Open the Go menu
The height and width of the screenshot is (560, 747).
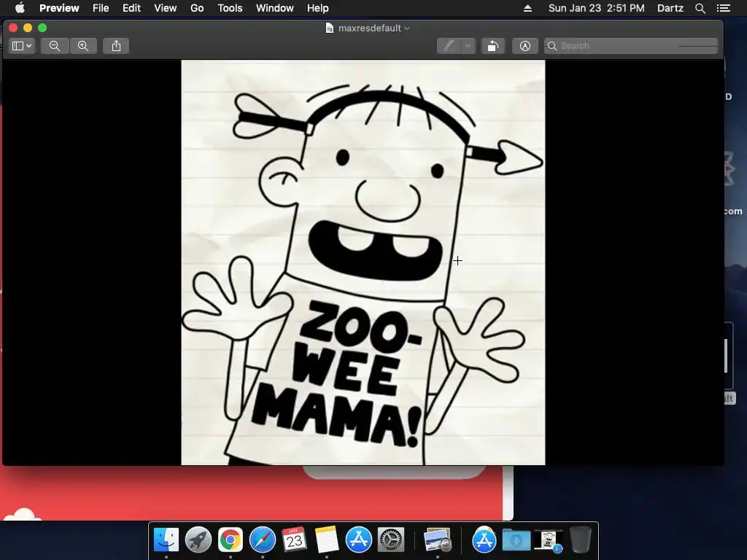(197, 8)
